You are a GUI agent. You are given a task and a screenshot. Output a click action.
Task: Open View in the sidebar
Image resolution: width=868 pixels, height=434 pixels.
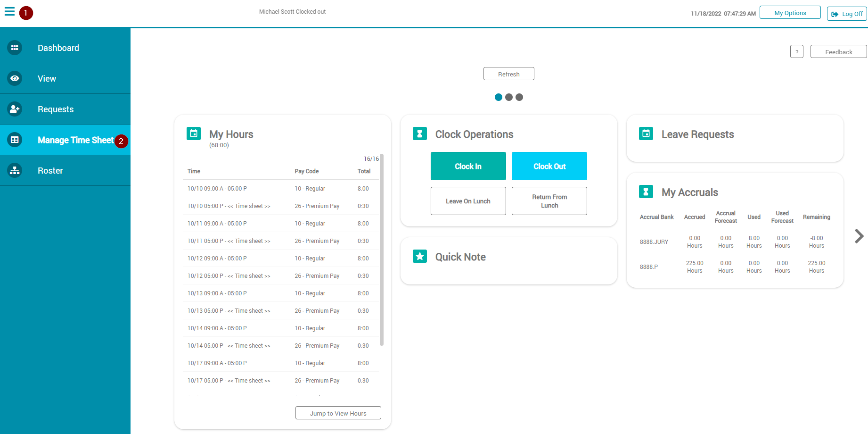click(65, 78)
